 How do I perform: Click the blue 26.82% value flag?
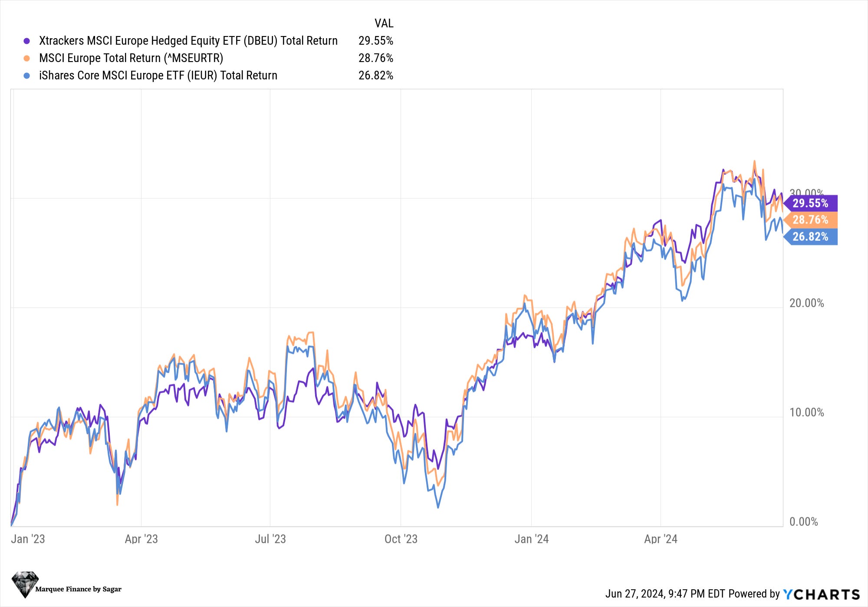(810, 236)
